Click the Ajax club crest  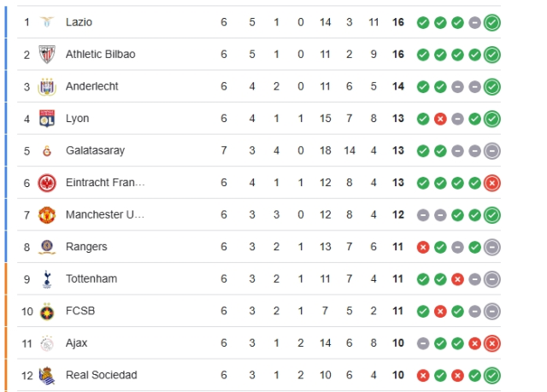point(47,342)
